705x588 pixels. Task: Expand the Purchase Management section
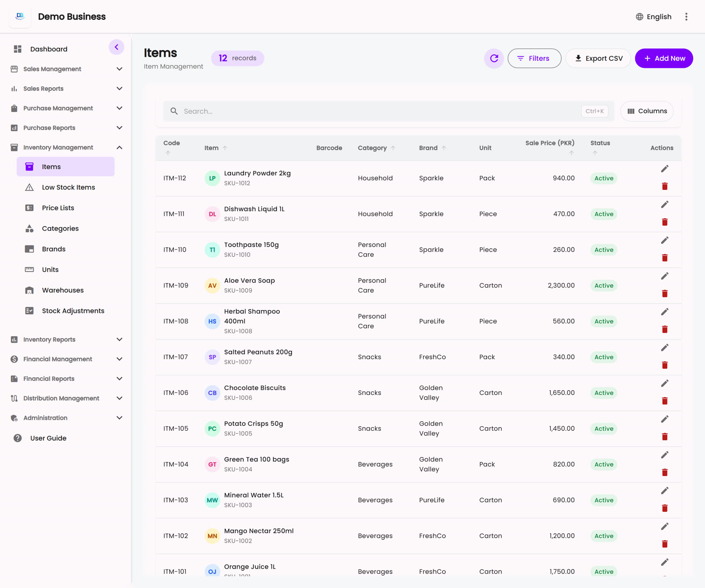point(66,108)
